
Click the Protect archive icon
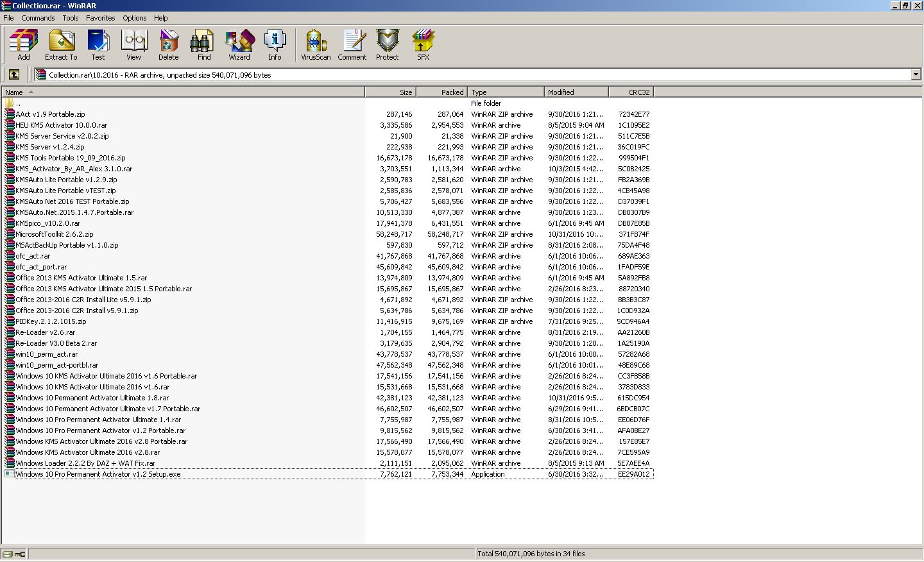(388, 44)
